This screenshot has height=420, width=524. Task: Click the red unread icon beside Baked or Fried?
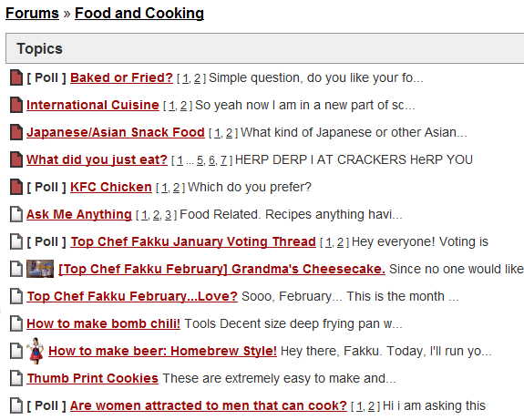[x=16, y=77]
